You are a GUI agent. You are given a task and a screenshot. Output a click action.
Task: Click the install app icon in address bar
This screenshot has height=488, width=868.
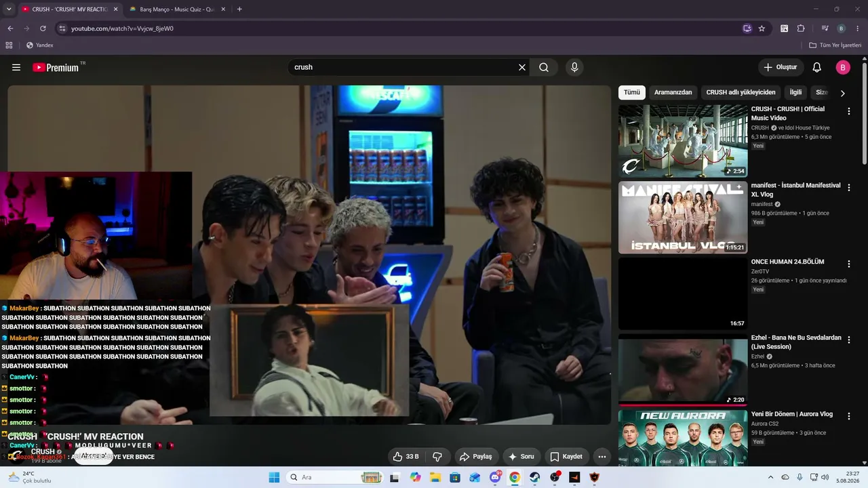click(x=747, y=28)
